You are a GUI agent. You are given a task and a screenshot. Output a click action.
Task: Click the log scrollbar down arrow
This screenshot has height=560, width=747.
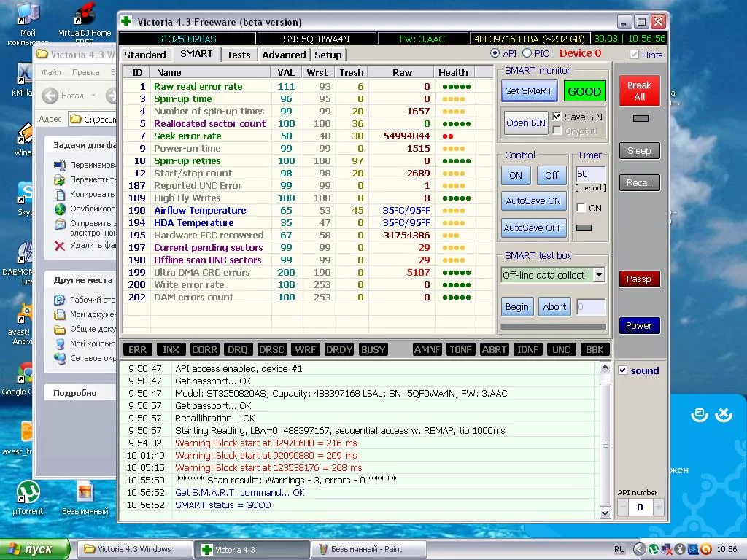click(x=605, y=513)
